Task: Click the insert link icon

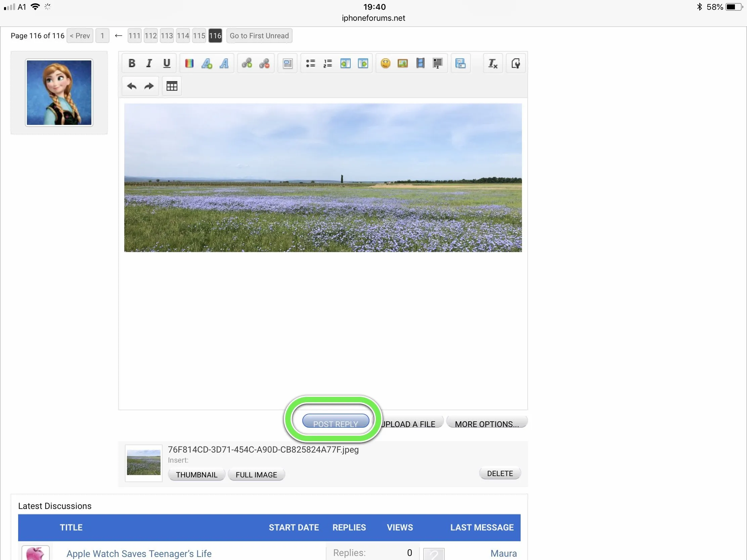Action: [247, 63]
